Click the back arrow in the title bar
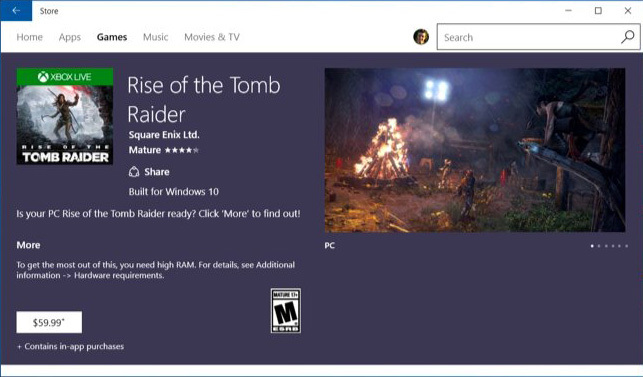The height and width of the screenshot is (377, 643). 16,11
